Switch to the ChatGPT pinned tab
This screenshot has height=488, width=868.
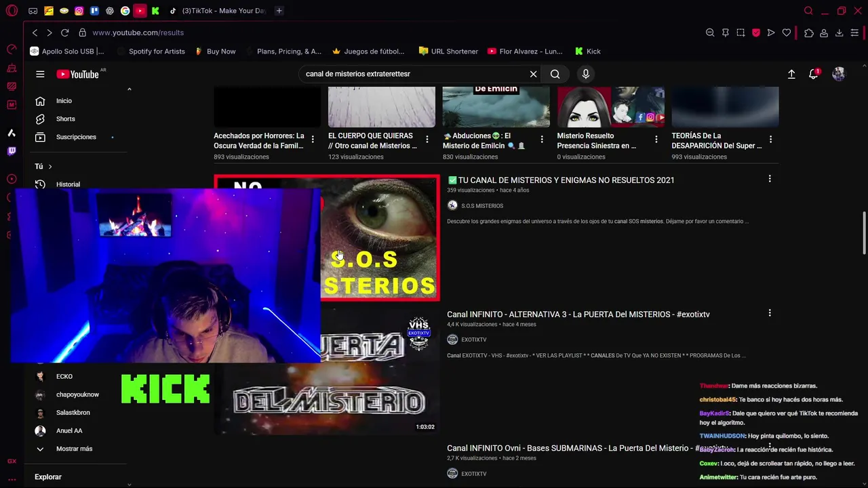pos(110,11)
